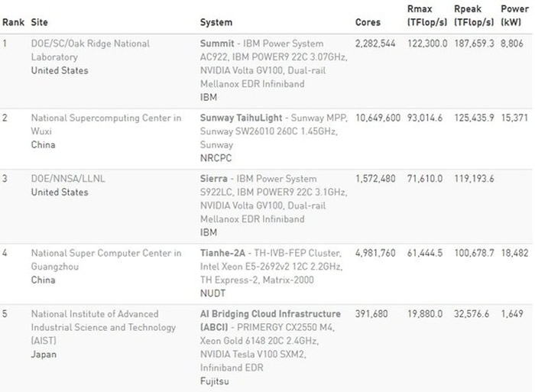Click the System column header
The width and height of the screenshot is (535, 392).
click(x=216, y=22)
